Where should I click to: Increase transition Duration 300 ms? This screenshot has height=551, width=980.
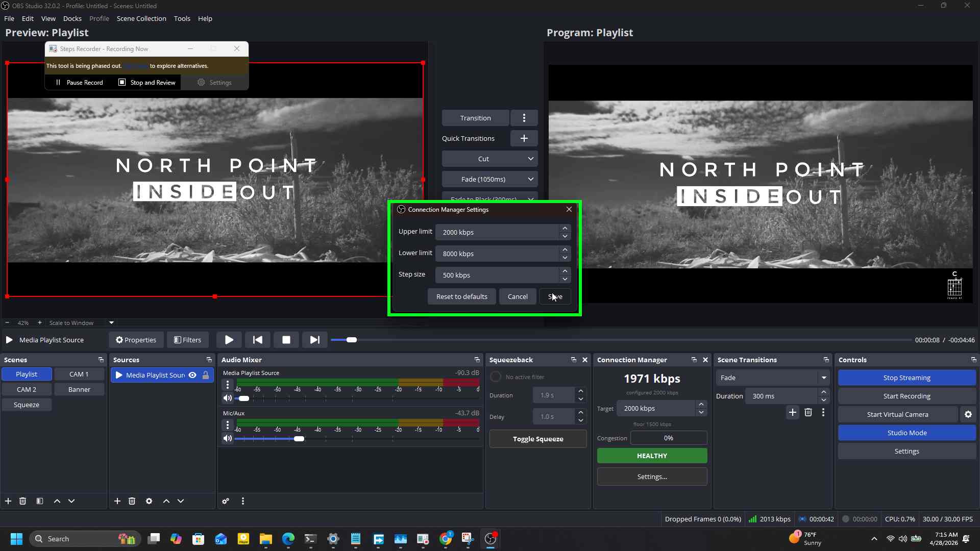[x=823, y=392]
